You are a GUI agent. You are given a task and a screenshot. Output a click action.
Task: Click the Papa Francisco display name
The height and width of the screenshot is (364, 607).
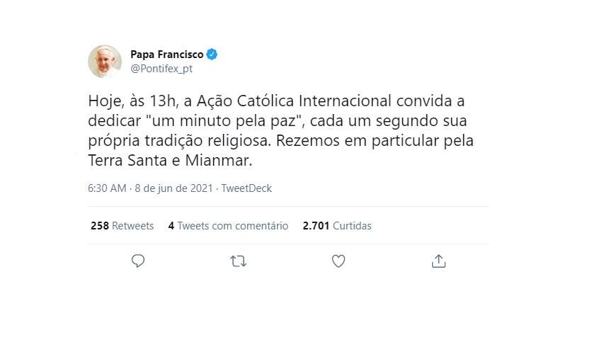click(167, 55)
